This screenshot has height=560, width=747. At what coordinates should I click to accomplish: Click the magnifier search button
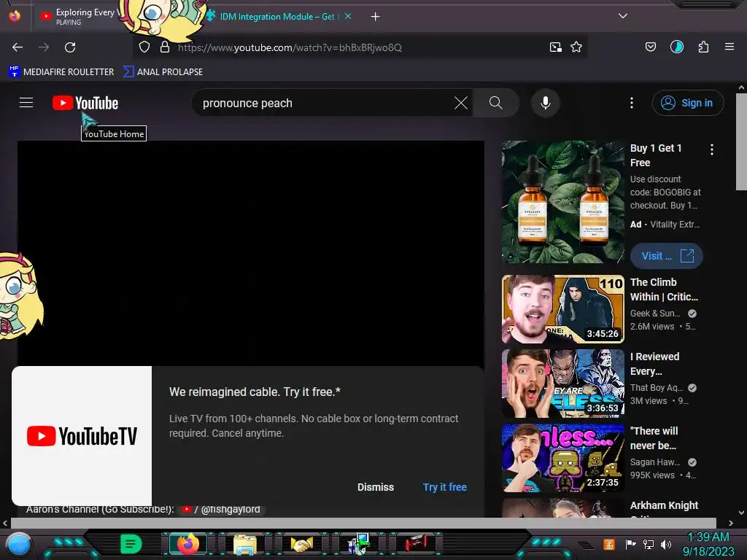(x=495, y=103)
